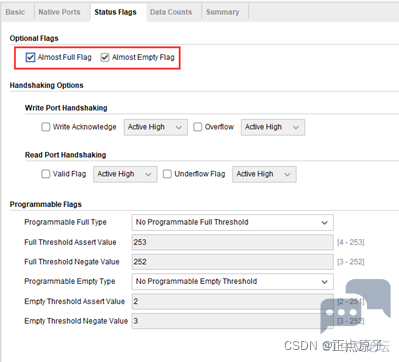Open Write Acknowledge polarity dropdown
Screen dimensions: 399x362
(156, 127)
